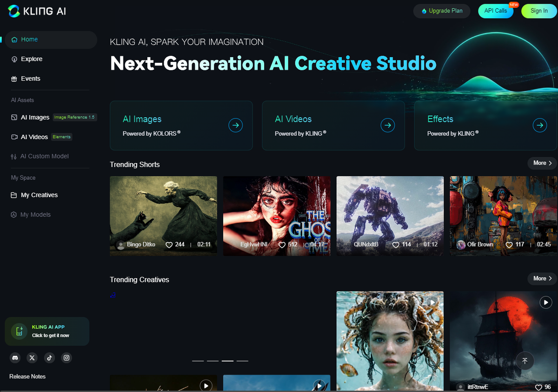Open the Instagram social icon
Screen dimensions: 558x392
tap(66, 358)
